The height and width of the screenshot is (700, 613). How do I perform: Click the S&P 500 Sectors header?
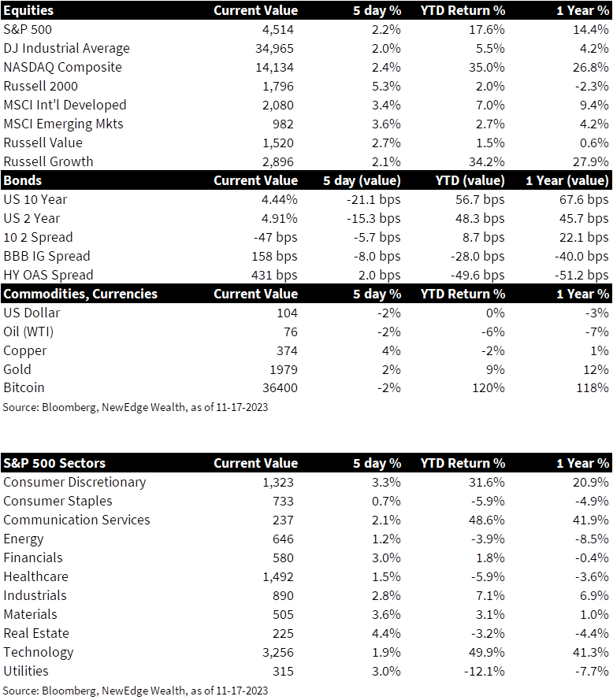(x=54, y=463)
